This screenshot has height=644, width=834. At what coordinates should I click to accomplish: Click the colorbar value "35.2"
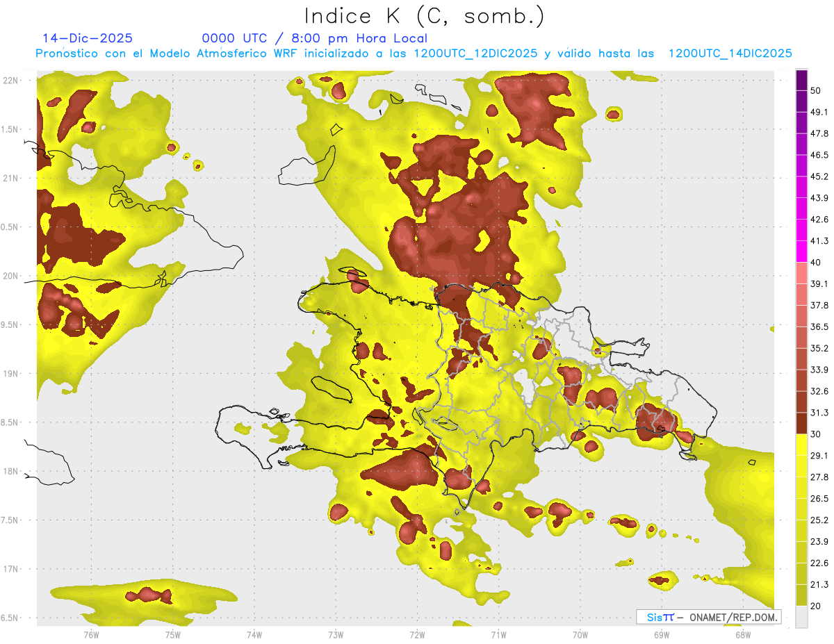819,349
